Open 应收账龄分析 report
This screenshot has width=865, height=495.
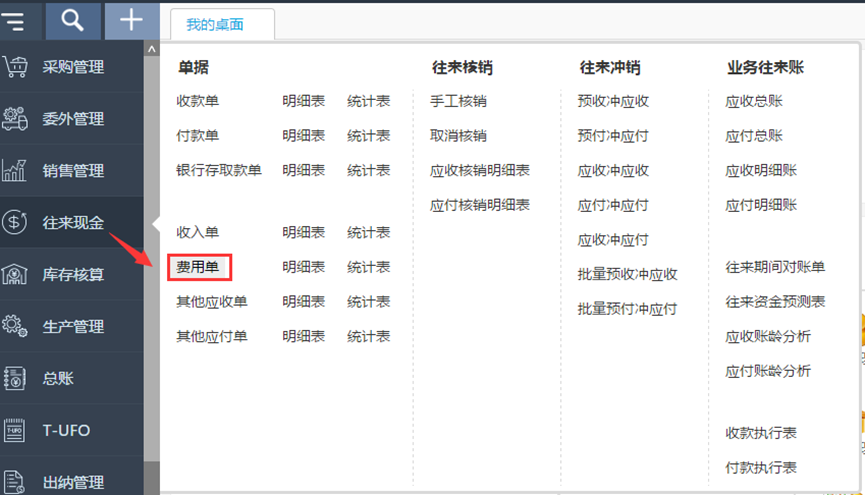768,336
